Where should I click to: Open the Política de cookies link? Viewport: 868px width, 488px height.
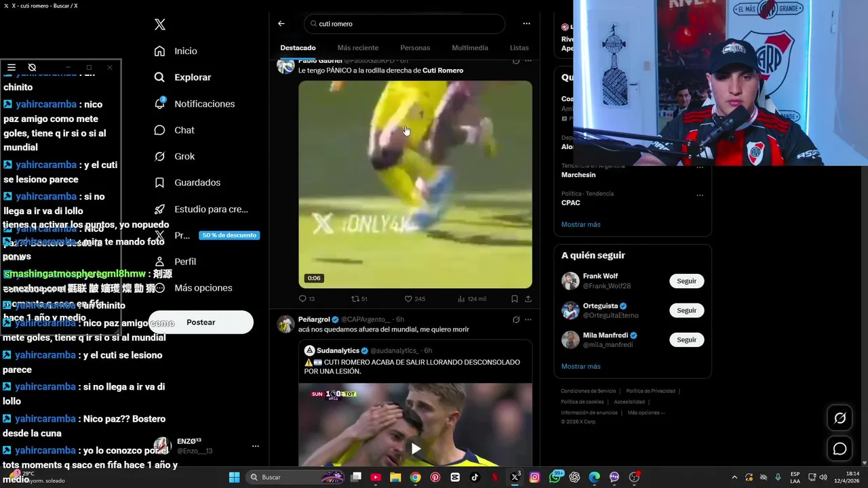pyautogui.click(x=583, y=402)
